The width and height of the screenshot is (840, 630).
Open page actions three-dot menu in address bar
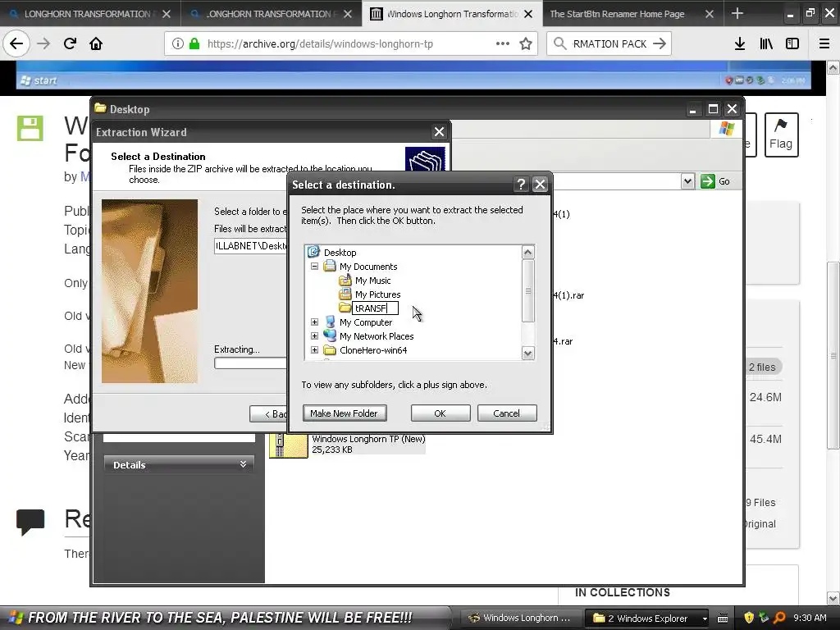[x=503, y=44]
